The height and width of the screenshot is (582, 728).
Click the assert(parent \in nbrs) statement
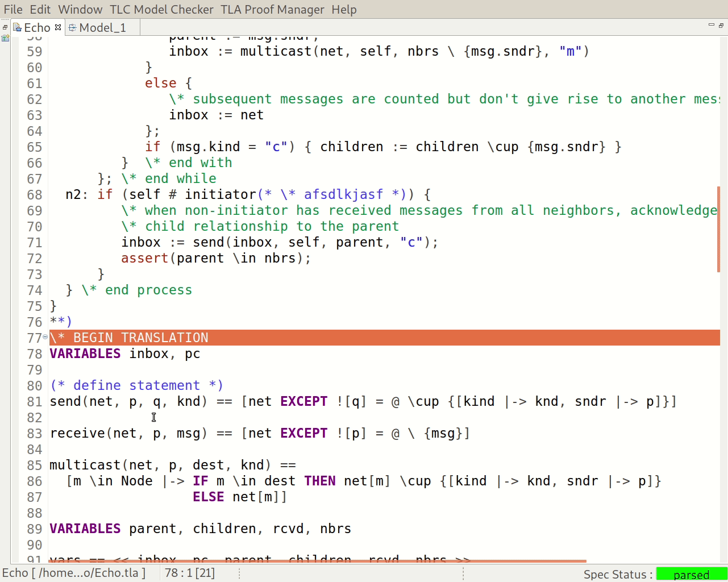coord(216,258)
